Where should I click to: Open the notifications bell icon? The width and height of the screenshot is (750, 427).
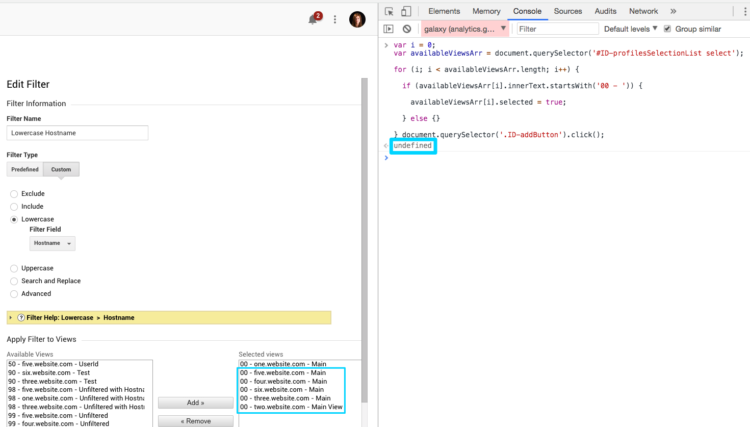tap(313, 19)
